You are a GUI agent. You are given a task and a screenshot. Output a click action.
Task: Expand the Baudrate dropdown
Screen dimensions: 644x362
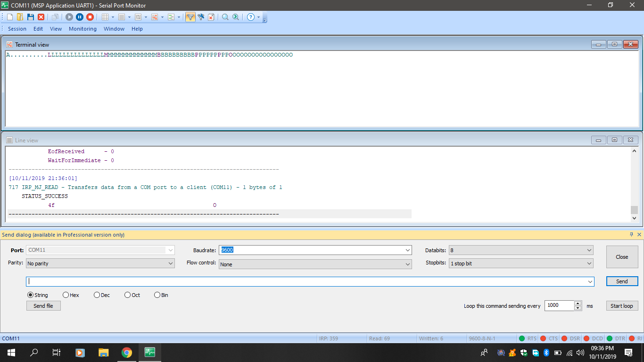(x=407, y=250)
